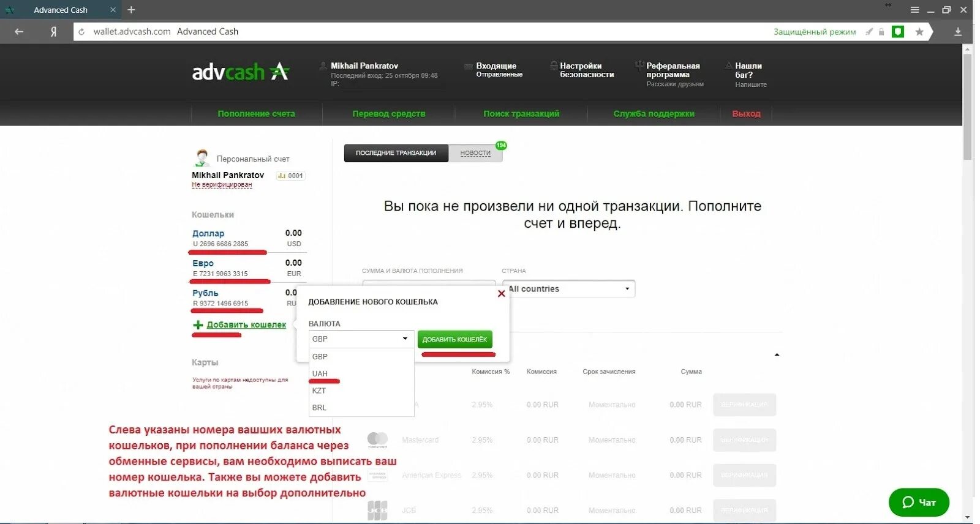Viewport: 980px width, 524px height.
Task: Click the advcash logo
Action: (241, 72)
